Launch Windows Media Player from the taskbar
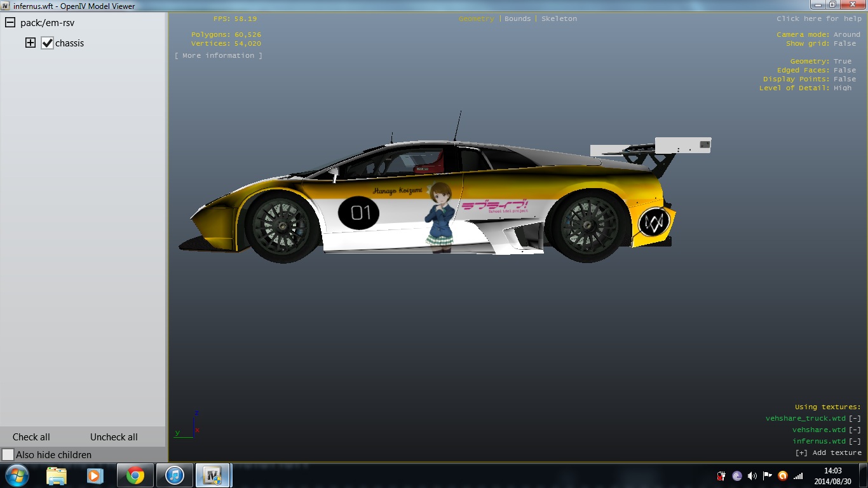 pos(95,475)
